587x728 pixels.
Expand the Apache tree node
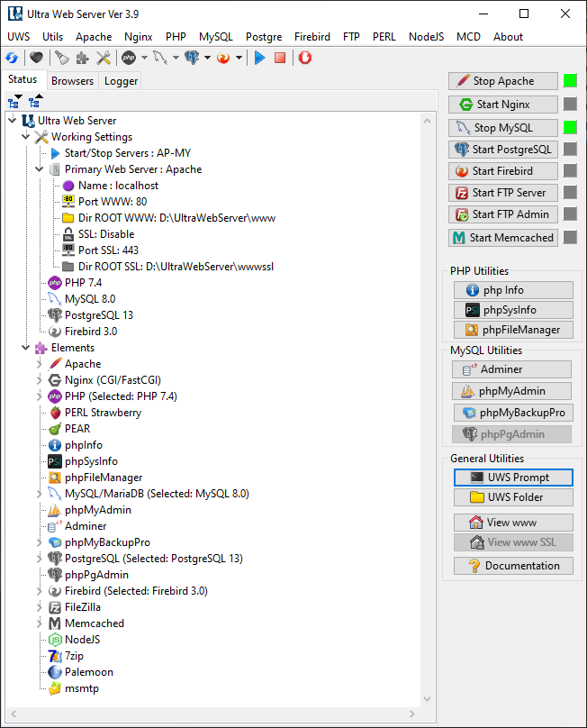point(40,363)
